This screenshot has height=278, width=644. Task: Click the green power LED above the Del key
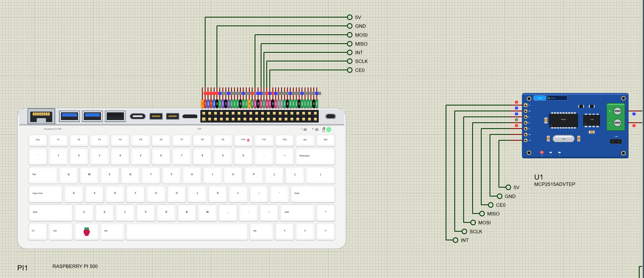(328, 129)
